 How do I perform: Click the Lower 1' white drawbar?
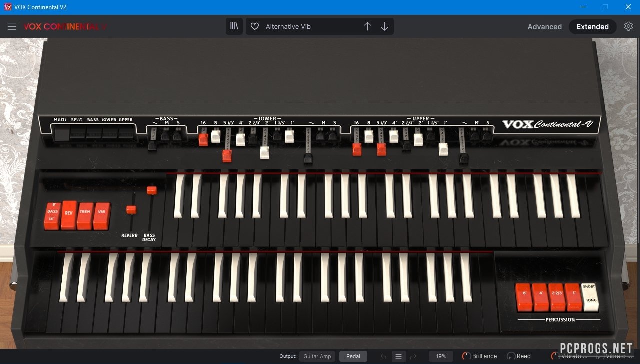coord(289,136)
